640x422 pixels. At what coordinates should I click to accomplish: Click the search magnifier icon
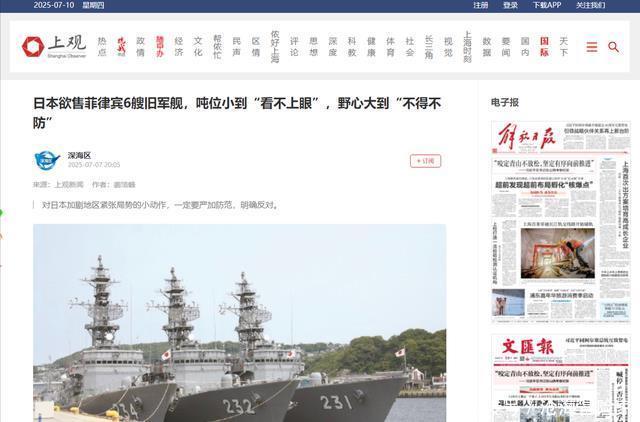(613, 47)
